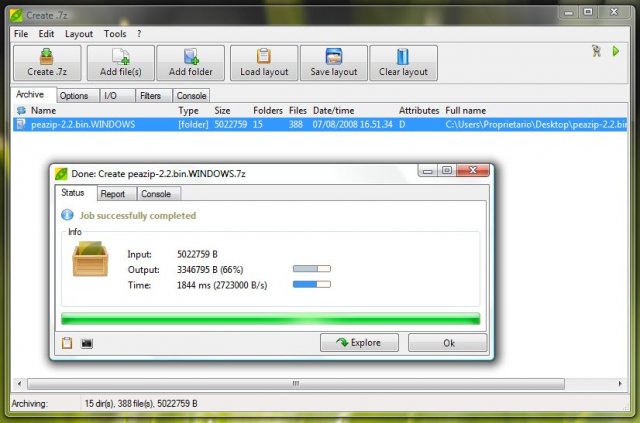
Task: Click 'Job successfully completed' text
Action: click(138, 216)
